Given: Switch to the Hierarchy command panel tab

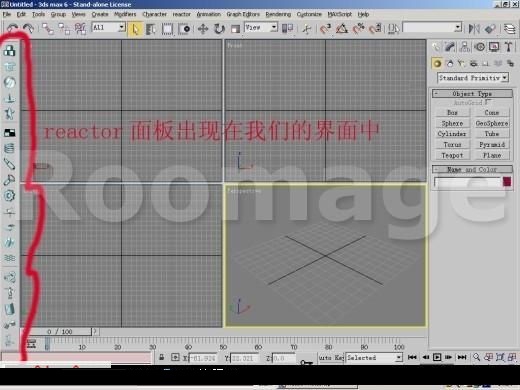Looking at the screenshot, I should click(x=464, y=47).
